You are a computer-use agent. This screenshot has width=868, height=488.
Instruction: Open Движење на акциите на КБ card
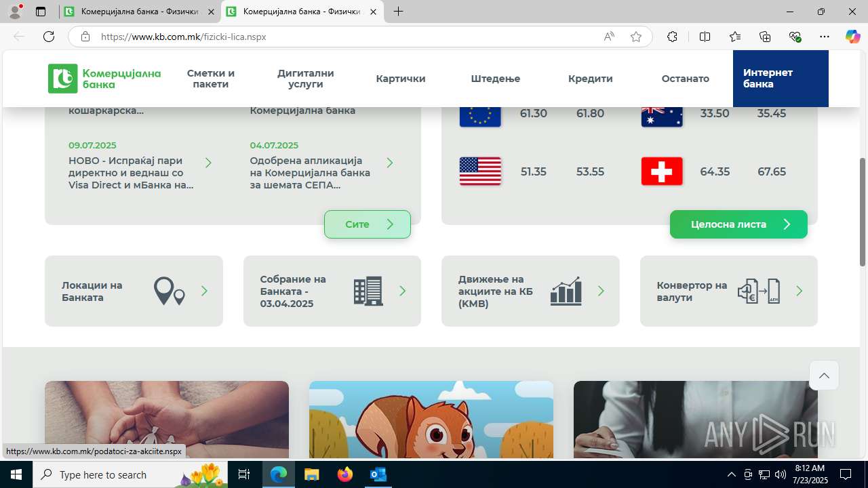click(x=530, y=291)
